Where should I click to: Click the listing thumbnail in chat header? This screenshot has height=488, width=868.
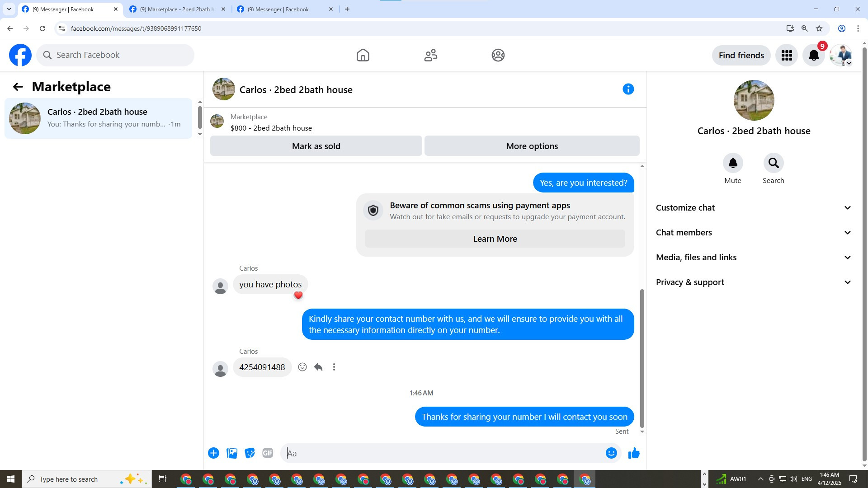(x=224, y=89)
